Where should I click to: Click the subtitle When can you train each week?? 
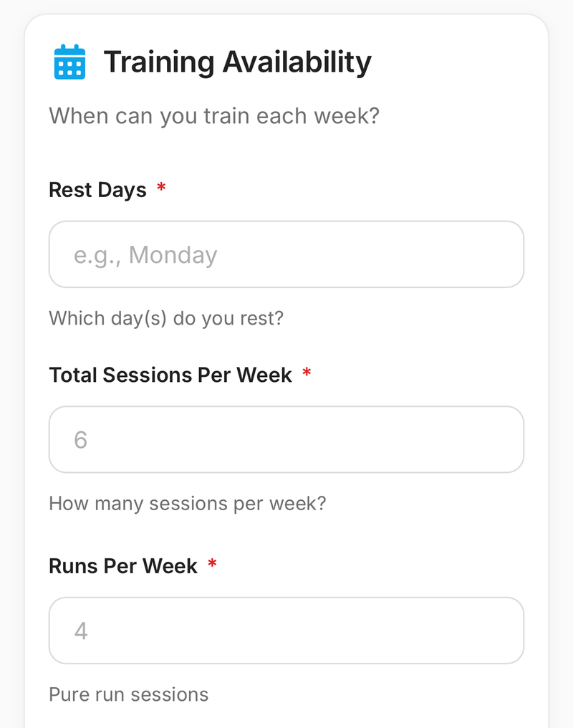point(213,115)
